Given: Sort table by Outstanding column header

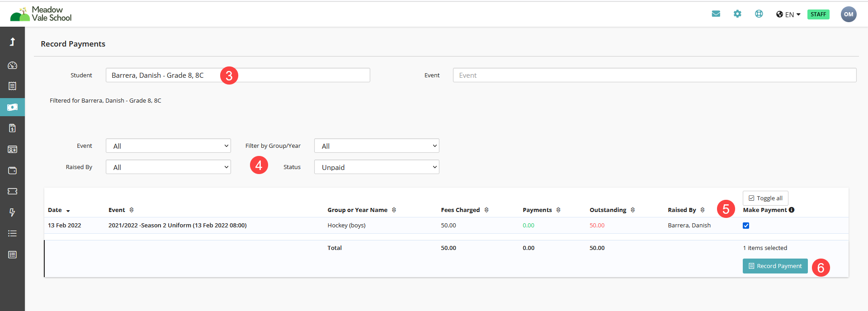Looking at the screenshot, I should tap(612, 210).
